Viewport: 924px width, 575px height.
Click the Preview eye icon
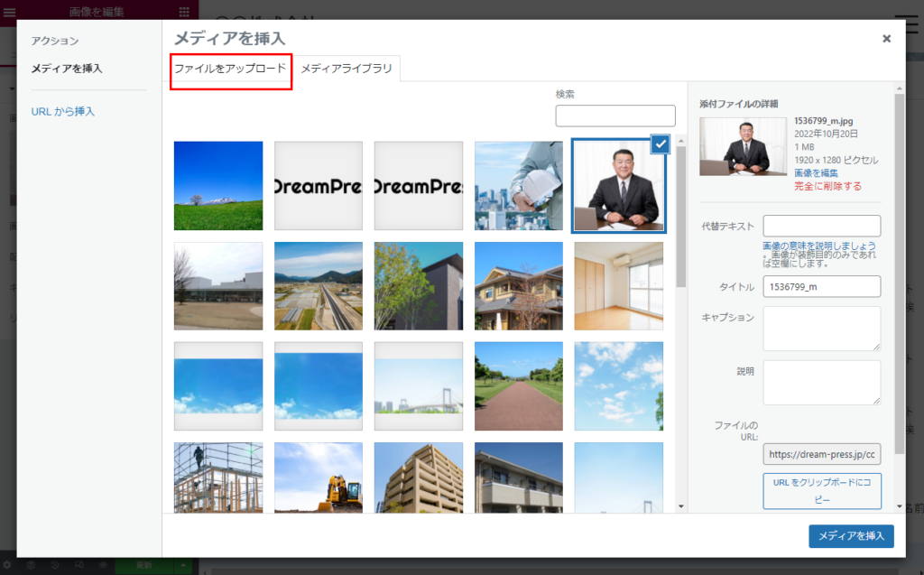tap(103, 565)
